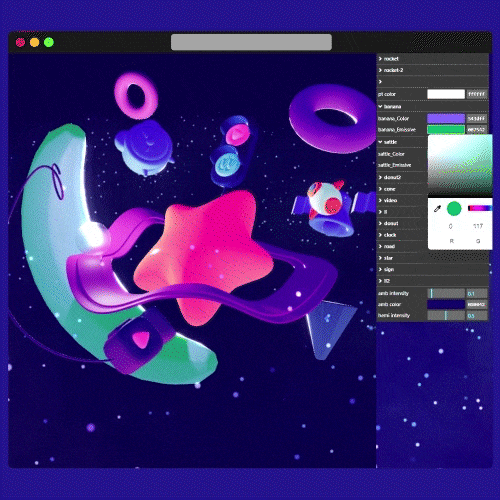
Task: Click the banana_Emissive hex value field
Action: tap(477, 129)
